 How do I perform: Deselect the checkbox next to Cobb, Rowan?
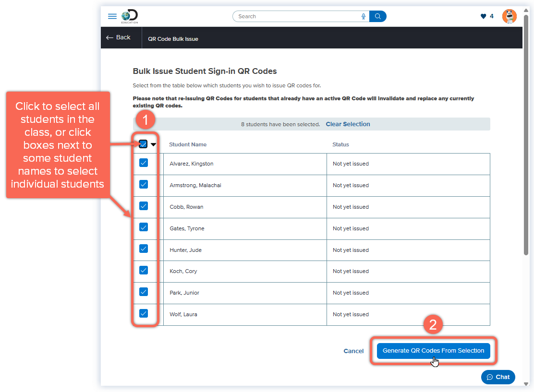pyautogui.click(x=143, y=205)
